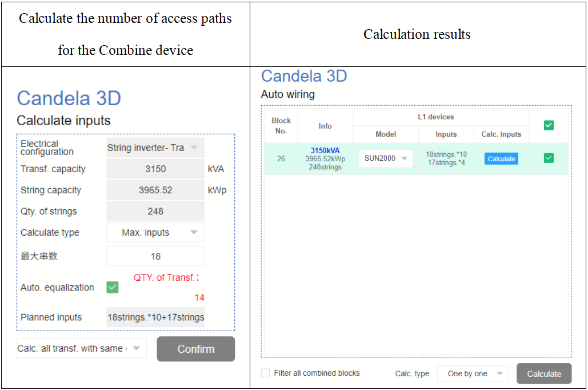Click the String capacity field 3965.52
Screen dimensions: 588x390
[x=155, y=190]
